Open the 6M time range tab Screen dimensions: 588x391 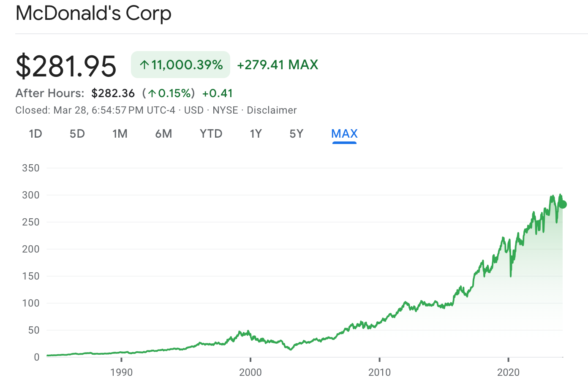(x=163, y=134)
